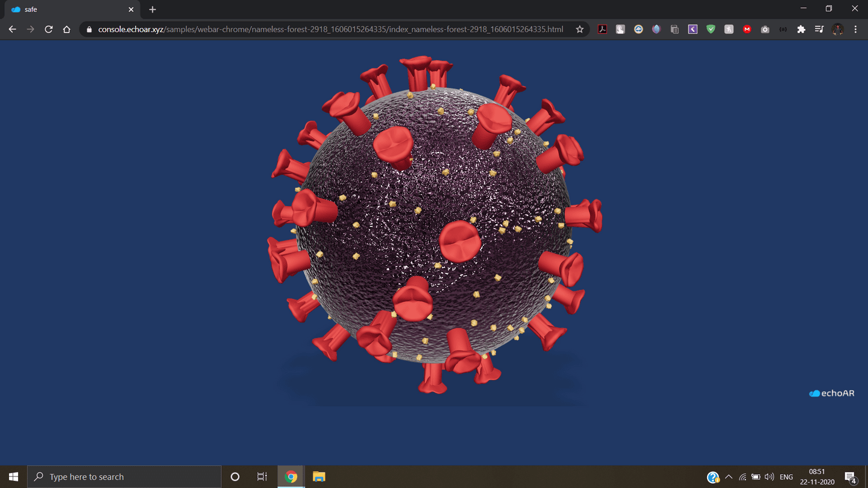Image resolution: width=868 pixels, height=488 pixels.
Task: Bookmark this page with the star icon
Action: [579, 29]
